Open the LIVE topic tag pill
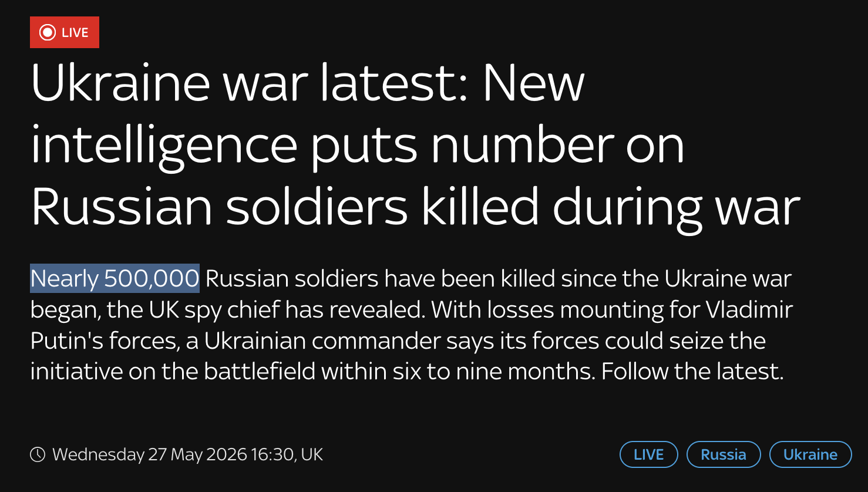This screenshot has height=492, width=868. tap(649, 454)
